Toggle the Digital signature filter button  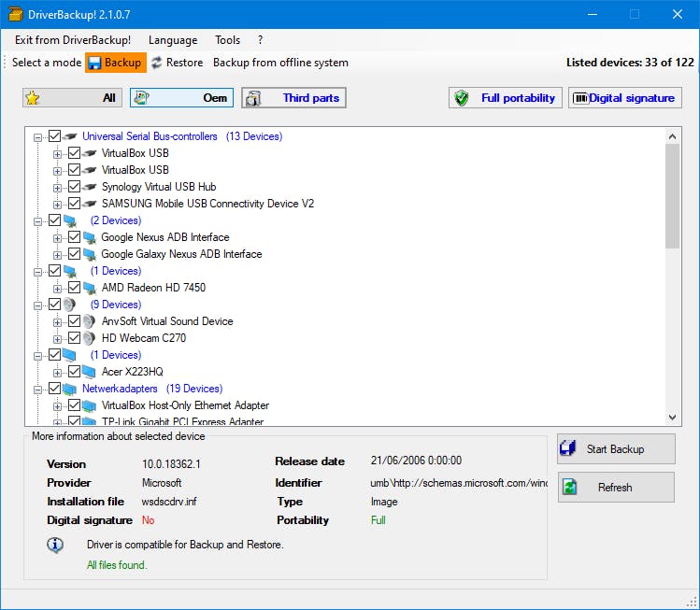pos(625,98)
